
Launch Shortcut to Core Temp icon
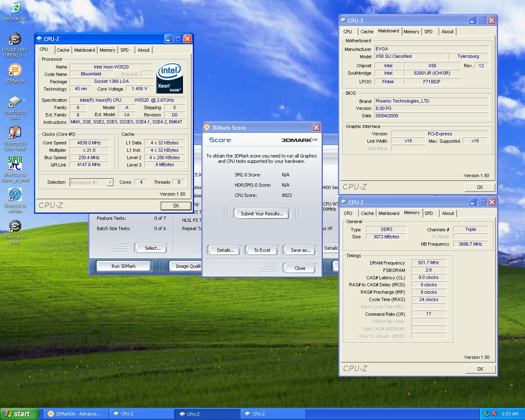point(15,139)
